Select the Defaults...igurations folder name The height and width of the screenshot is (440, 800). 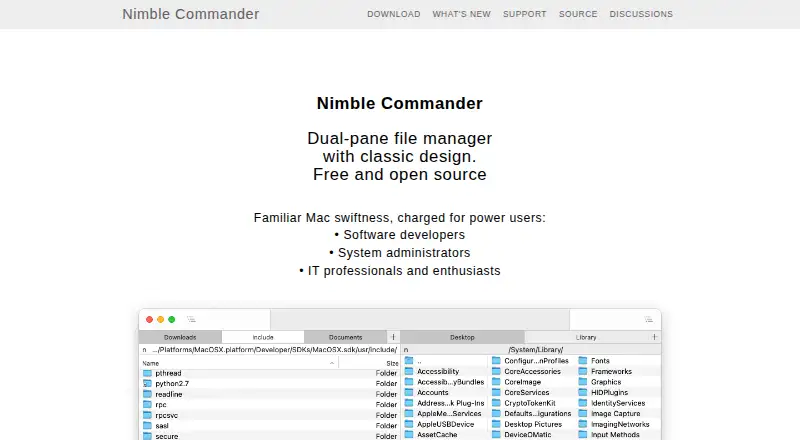[538, 413]
